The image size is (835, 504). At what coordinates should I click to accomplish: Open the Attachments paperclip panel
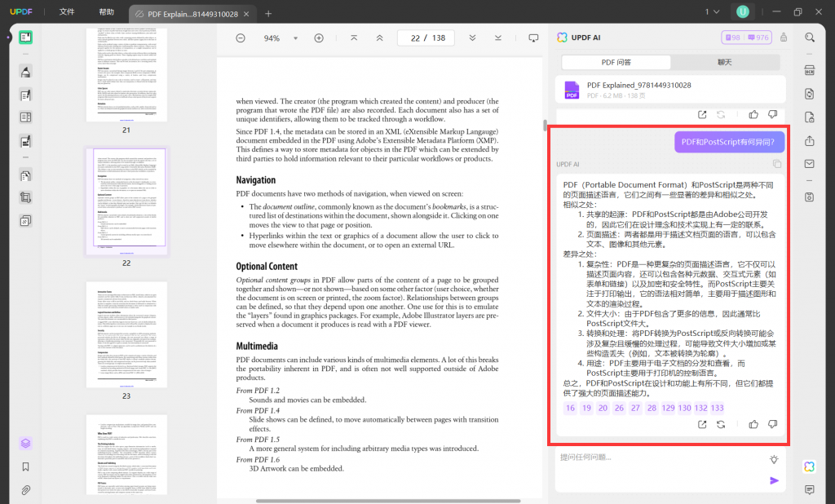(25, 490)
